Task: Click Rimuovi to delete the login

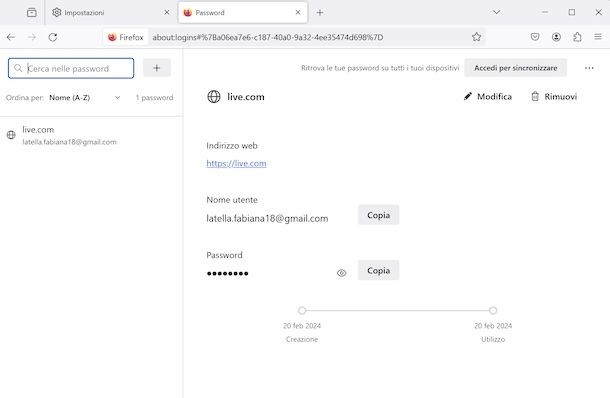Action: pyautogui.click(x=554, y=96)
